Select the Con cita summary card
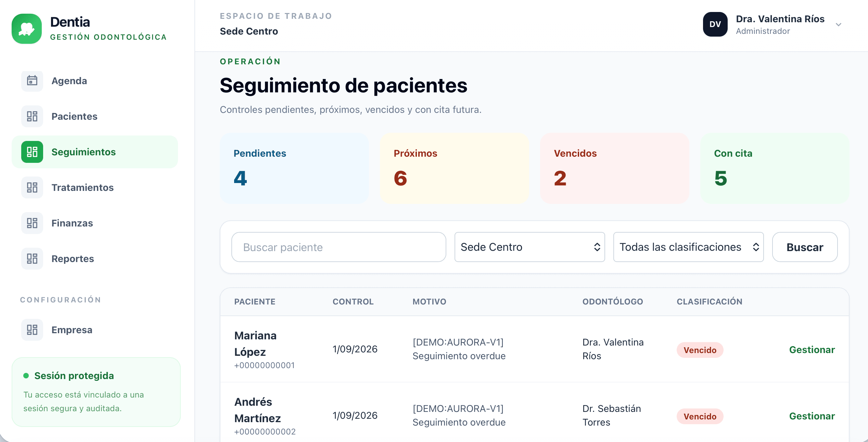 (x=775, y=168)
